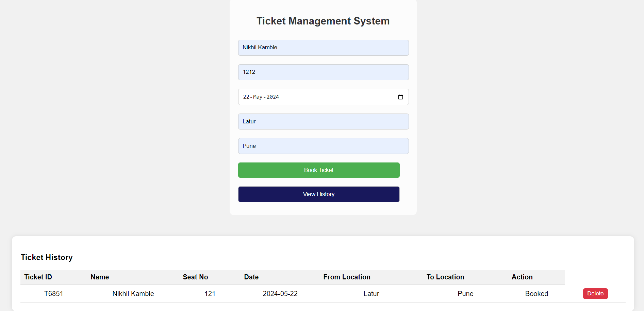Click the To Location field showing Pune

click(x=323, y=146)
